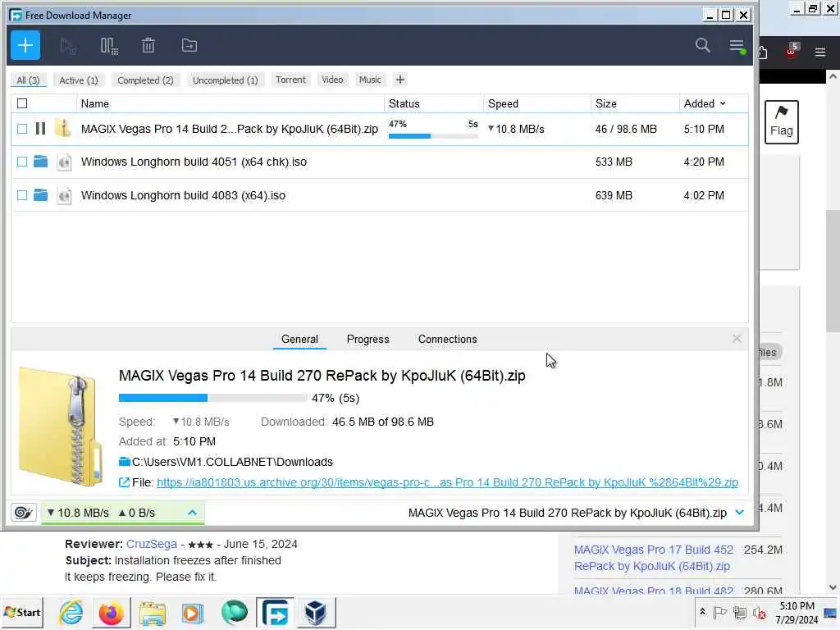Click the blue add download plus button
The width and height of the screenshot is (840, 630).
[x=25, y=46]
